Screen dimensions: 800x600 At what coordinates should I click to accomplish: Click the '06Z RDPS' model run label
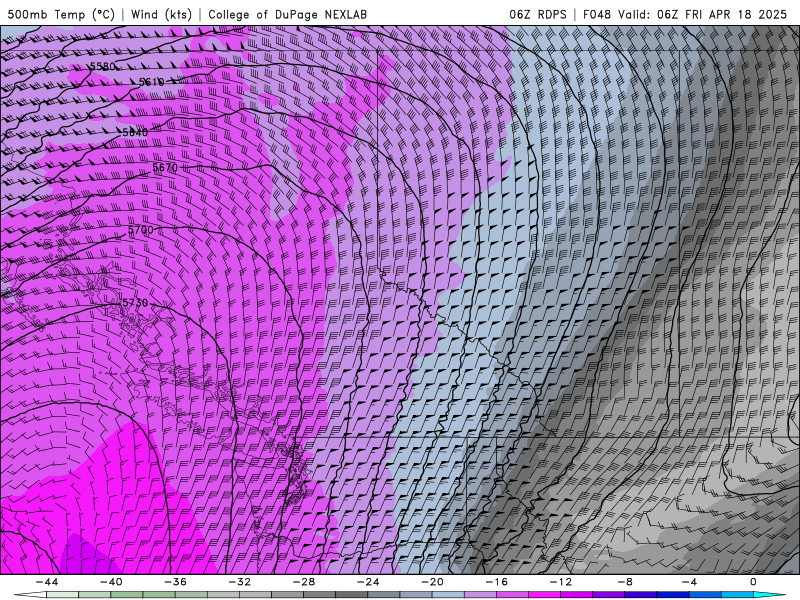(x=538, y=14)
